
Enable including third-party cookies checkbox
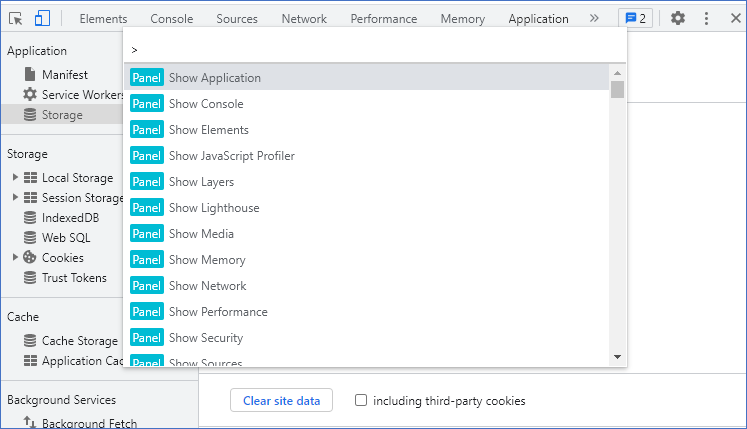point(361,401)
